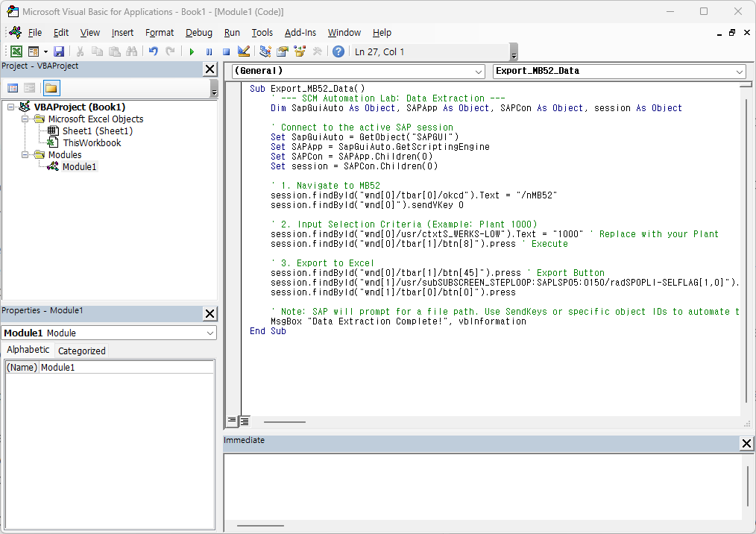
Task: Switch to the Categorized properties tab
Action: point(82,351)
